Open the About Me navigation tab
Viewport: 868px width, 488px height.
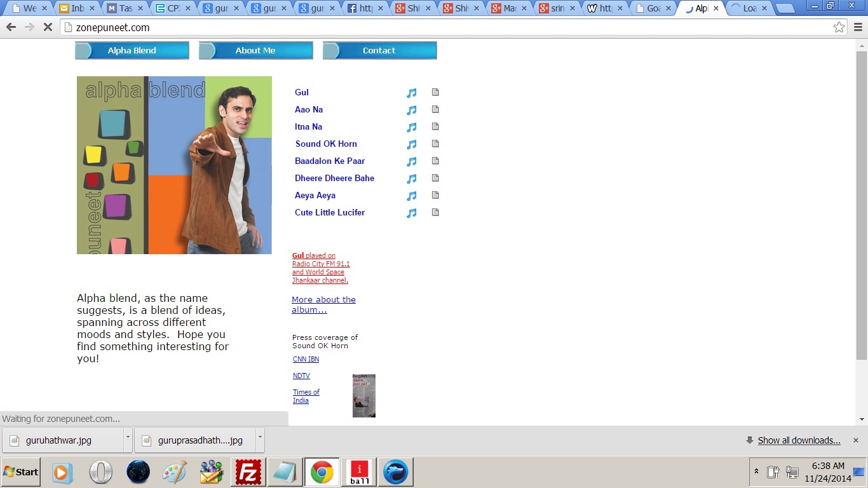click(255, 51)
